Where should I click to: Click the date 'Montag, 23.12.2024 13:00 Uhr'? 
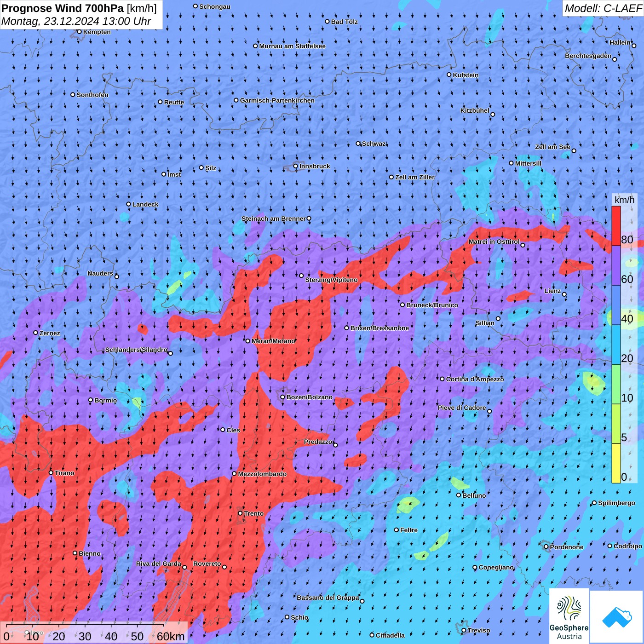(76, 21)
